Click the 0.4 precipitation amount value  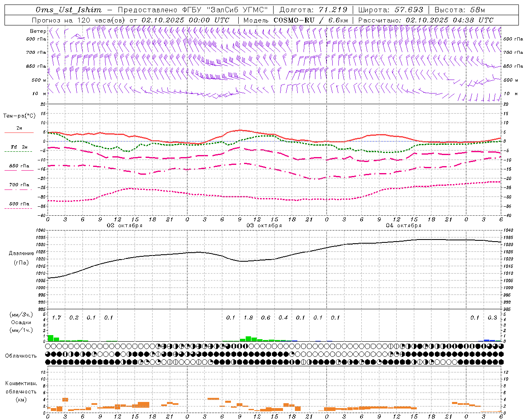point(283,317)
